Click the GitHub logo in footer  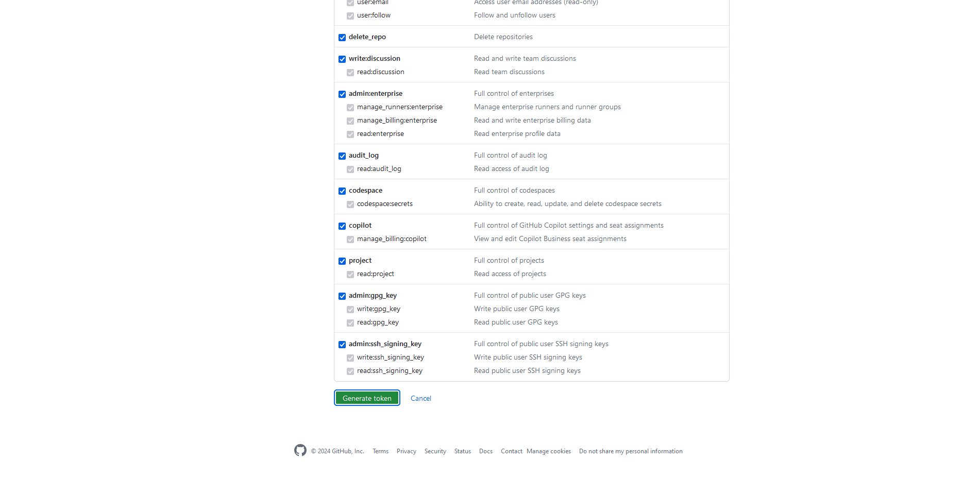coord(300,451)
